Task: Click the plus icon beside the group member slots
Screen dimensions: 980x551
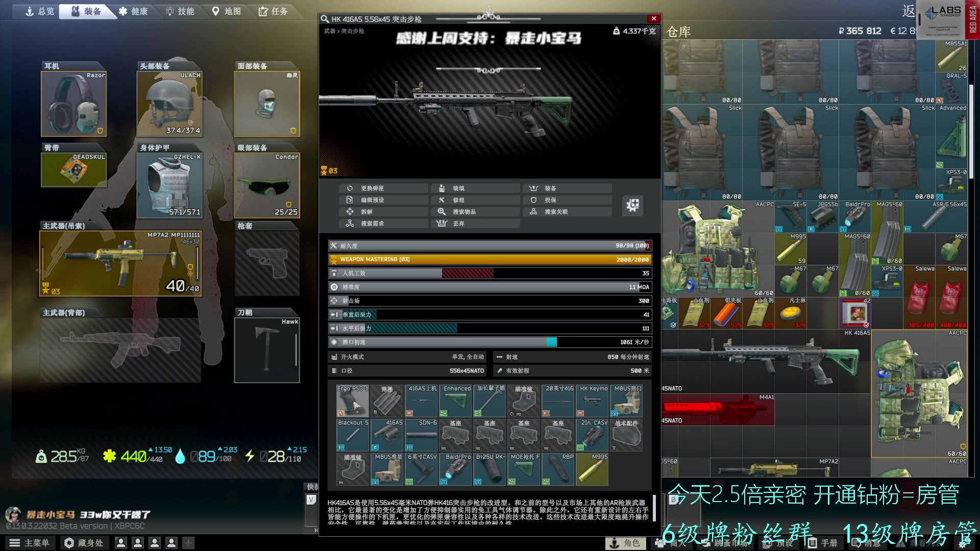Action: 188,543
